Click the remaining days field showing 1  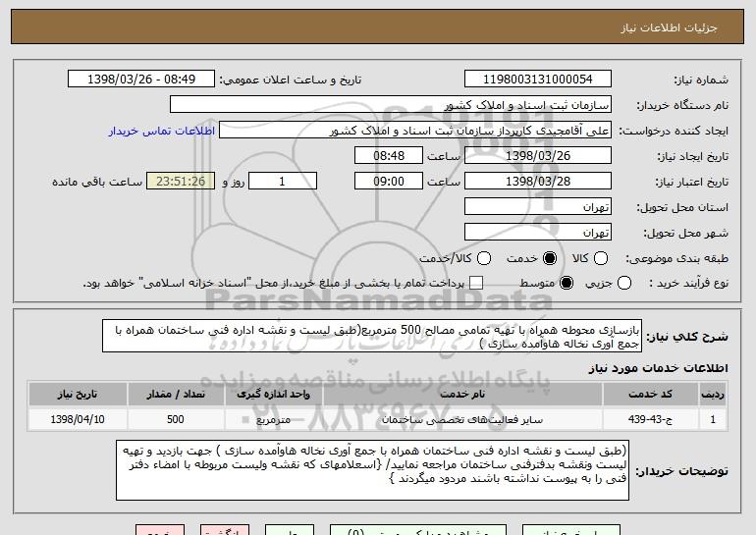coord(283,182)
